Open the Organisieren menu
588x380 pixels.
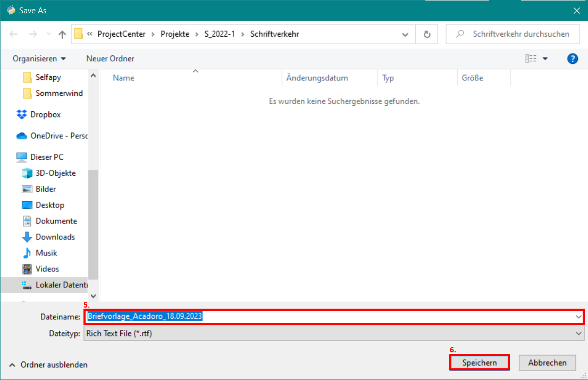tap(39, 59)
